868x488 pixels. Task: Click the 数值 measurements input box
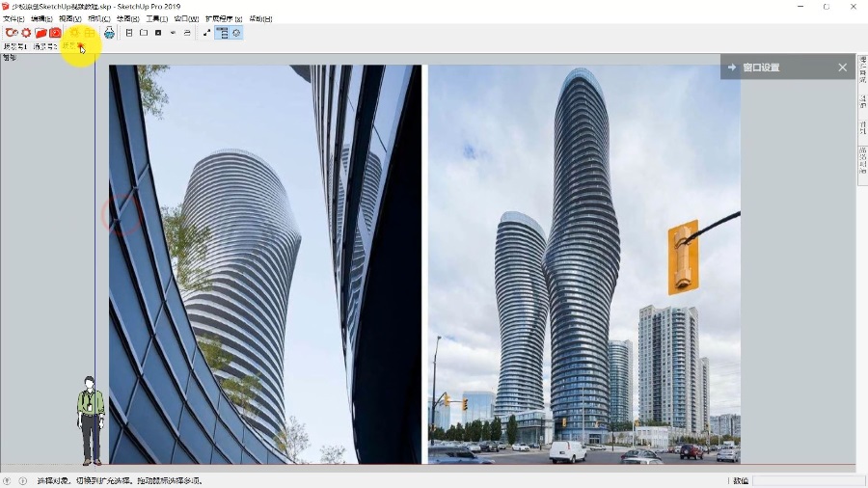click(x=807, y=481)
